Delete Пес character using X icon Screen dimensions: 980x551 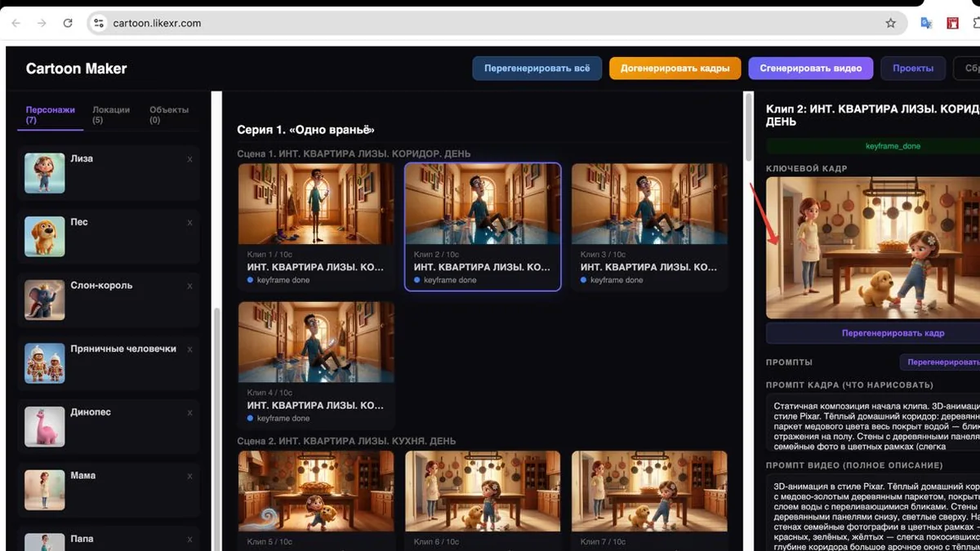(189, 223)
